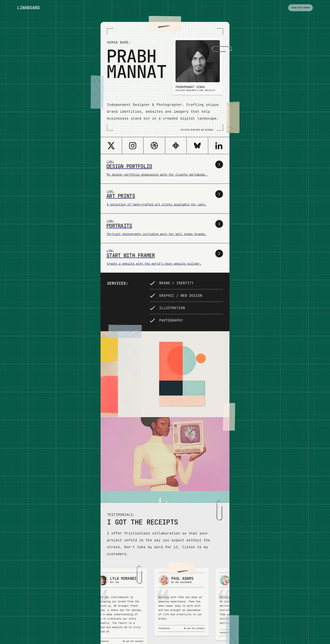
Task: Click 'Portrait photography including work' description
Action: tap(157, 234)
